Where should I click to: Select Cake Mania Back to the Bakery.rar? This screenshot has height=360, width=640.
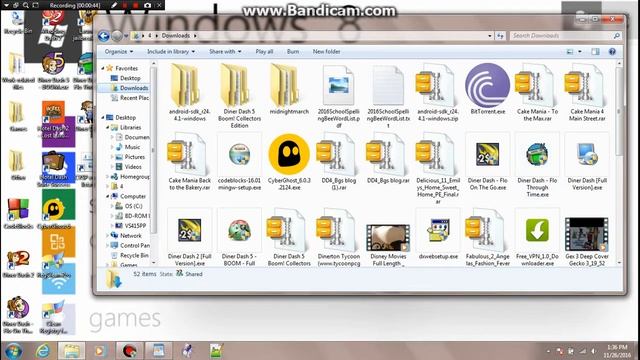(189, 162)
